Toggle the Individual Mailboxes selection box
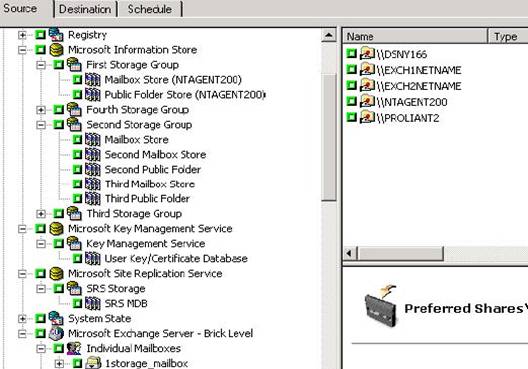 pos(59,348)
